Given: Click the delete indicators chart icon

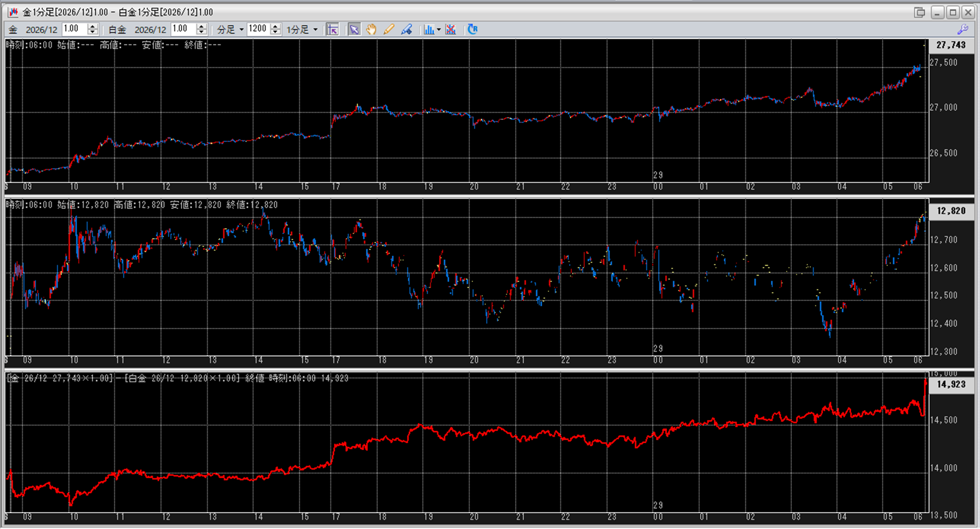Looking at the screenshot, I should 451,30.
